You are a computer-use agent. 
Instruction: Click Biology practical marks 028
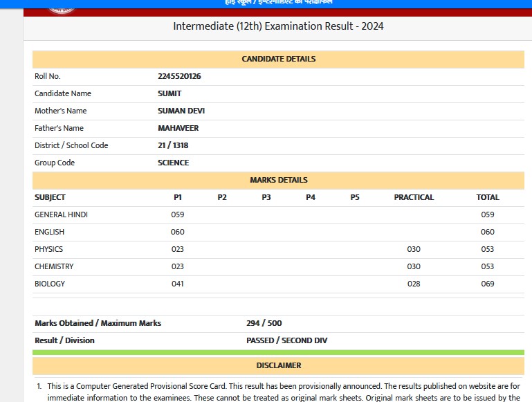[x=414, y=284]
